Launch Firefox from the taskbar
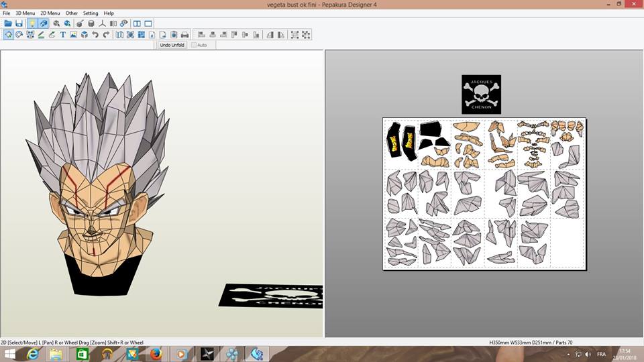The height and width of the screenshot is (362, 644). point(156,354)
